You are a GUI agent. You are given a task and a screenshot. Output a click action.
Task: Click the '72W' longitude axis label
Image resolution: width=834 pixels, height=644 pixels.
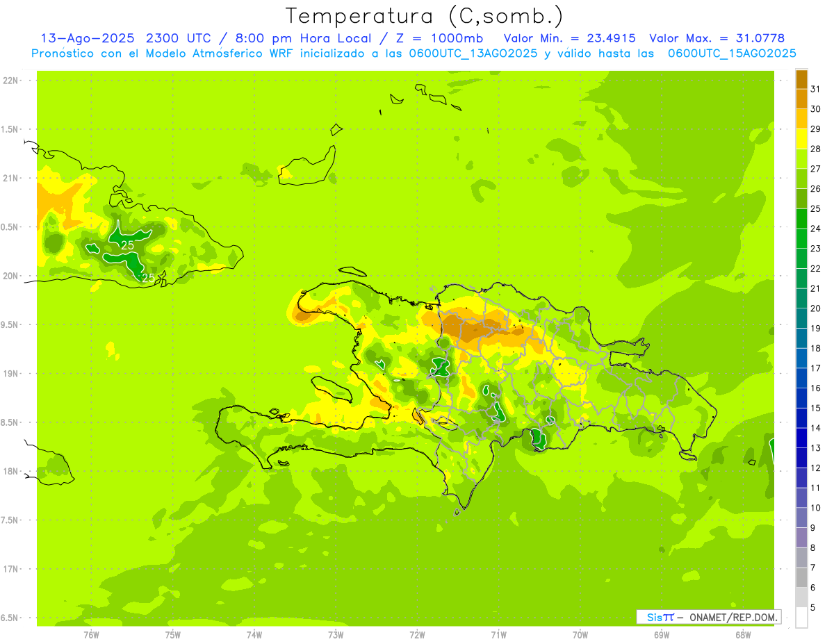tap(417, 635)
